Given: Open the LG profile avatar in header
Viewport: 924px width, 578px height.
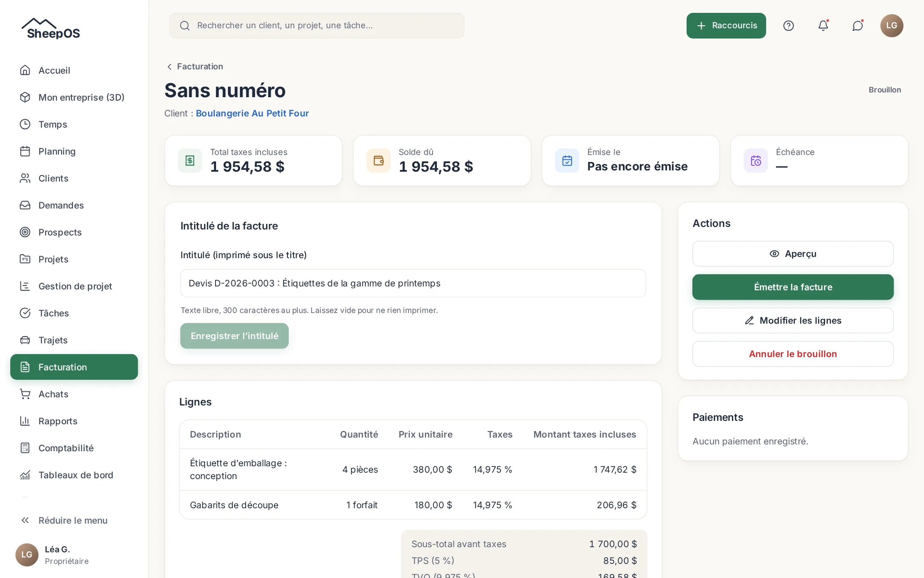Looking at the screenshot, I should coord(891,26).
